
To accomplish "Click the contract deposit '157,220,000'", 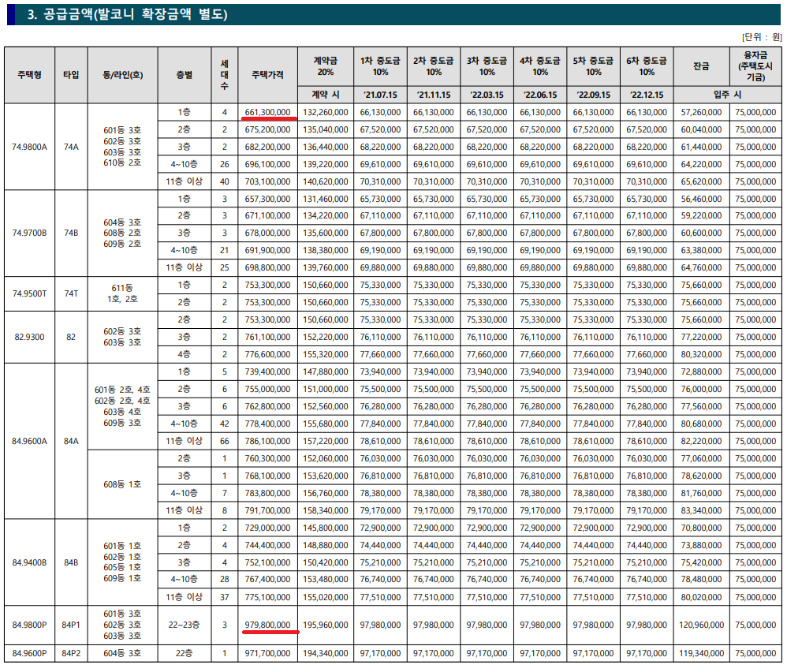I will (325, 441).
